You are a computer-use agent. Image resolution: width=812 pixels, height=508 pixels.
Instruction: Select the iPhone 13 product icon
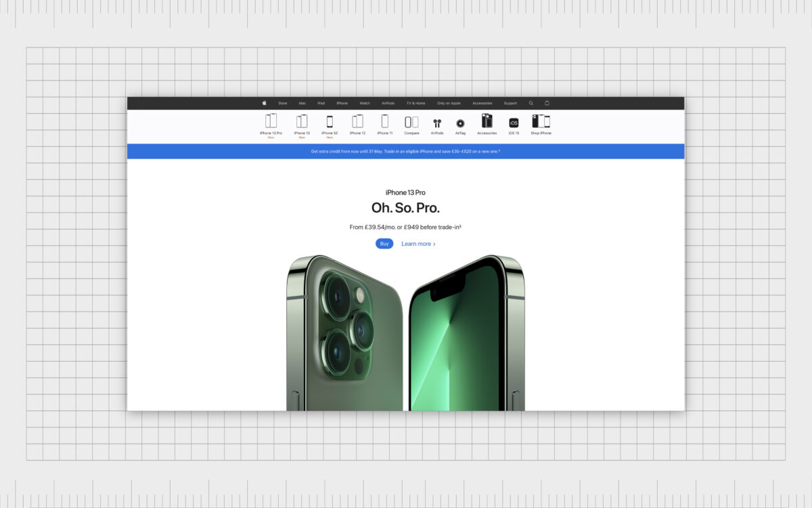tap(302, 121)
